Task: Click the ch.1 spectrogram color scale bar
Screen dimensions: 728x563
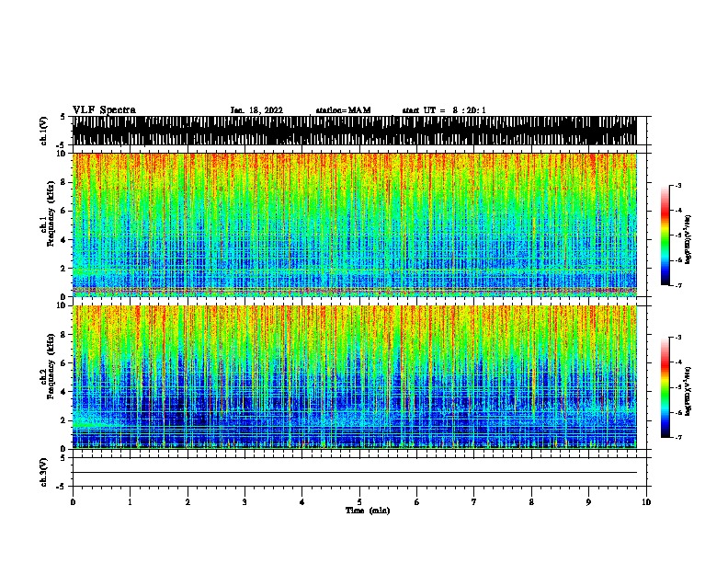Action: tap(665, 236)
